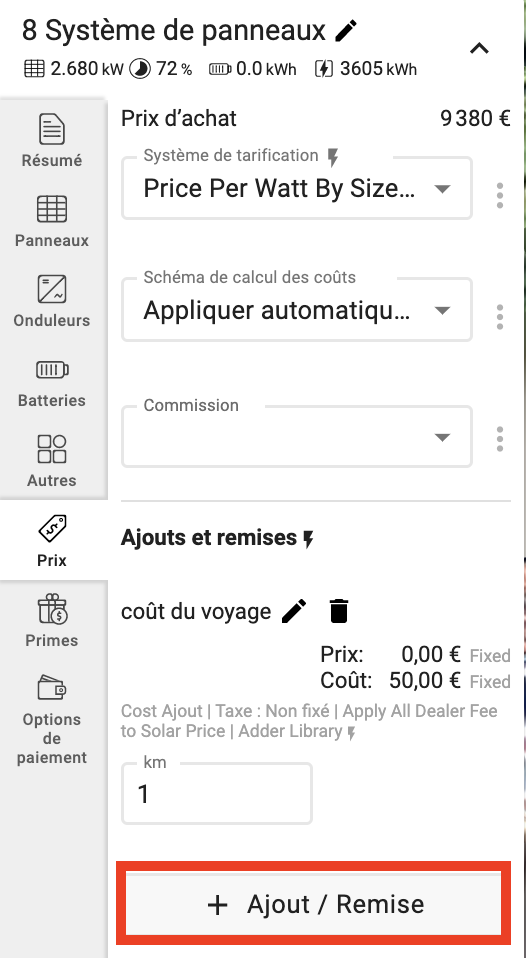
Task: Open more options beside Système de tarification
Action: [x=500, y=196]
